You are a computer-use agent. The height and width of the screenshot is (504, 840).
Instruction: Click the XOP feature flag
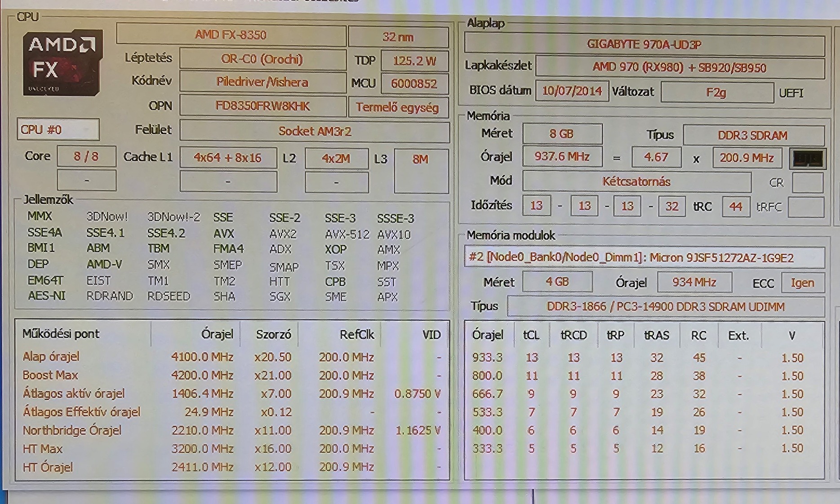click(336, 249)
